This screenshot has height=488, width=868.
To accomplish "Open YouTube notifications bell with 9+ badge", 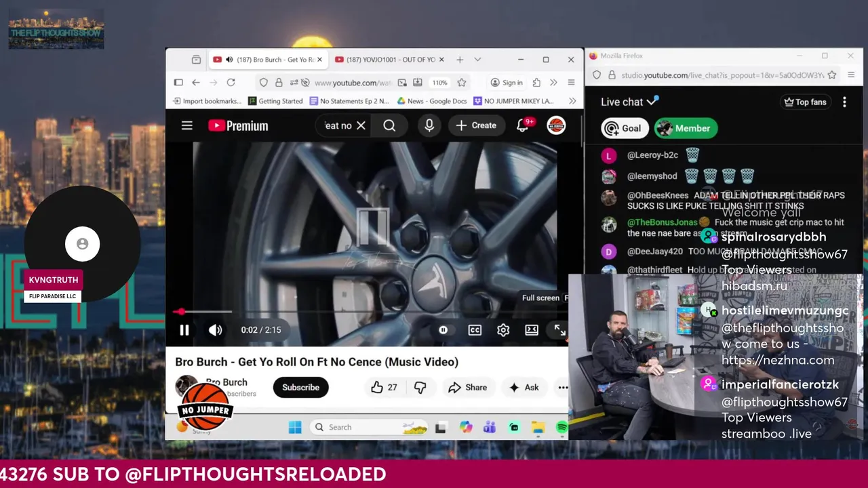I will pos(523,125).
